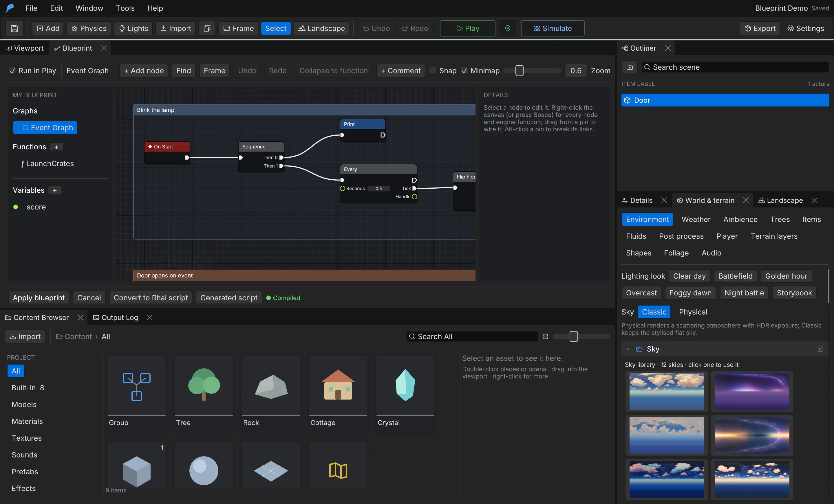
Task: Click the World & terrain panel scrollbar
Action: tap(828, 286)
